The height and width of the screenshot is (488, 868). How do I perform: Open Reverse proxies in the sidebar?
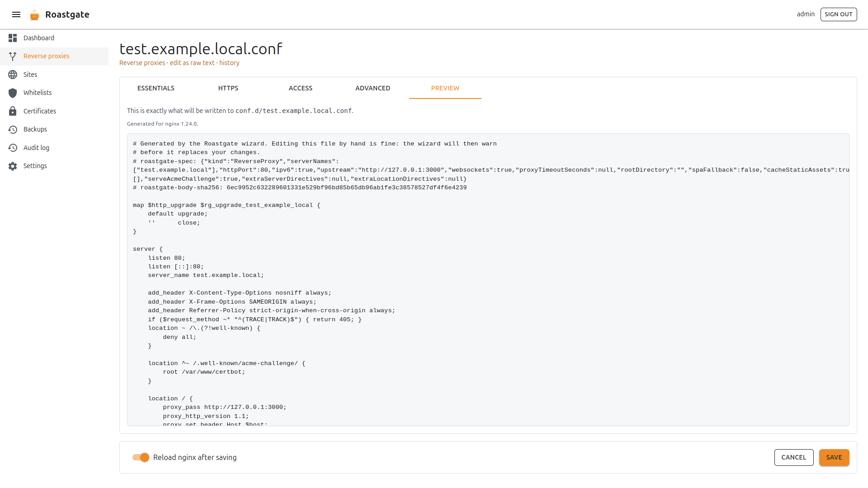click(x=54, y=56)
